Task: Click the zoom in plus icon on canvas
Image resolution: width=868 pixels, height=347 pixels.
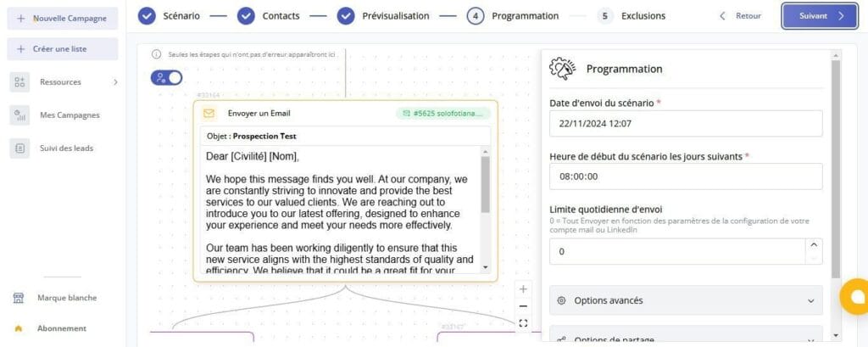Action: [x=523, y=289]
